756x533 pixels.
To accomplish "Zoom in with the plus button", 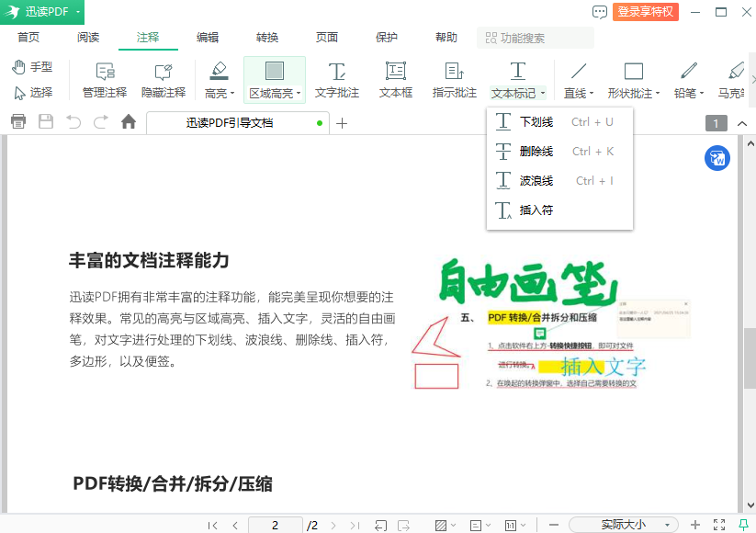I will pos(695,525).
